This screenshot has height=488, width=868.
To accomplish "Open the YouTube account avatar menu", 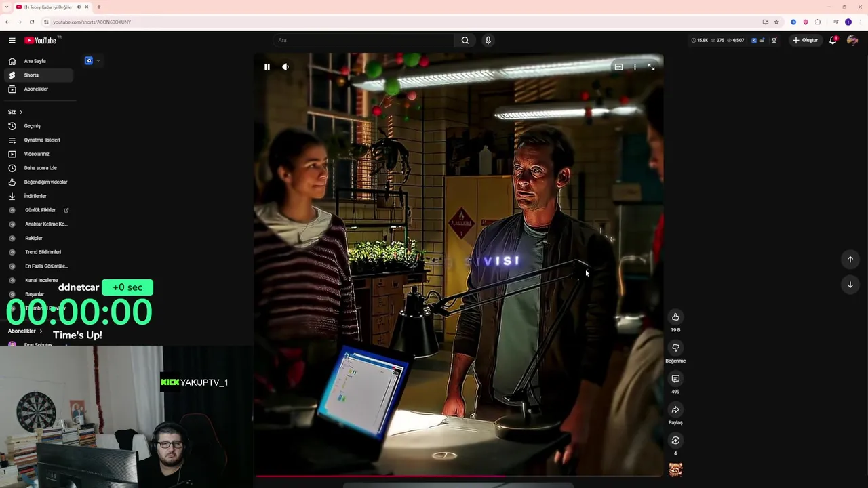I will [x=852, y=40].
